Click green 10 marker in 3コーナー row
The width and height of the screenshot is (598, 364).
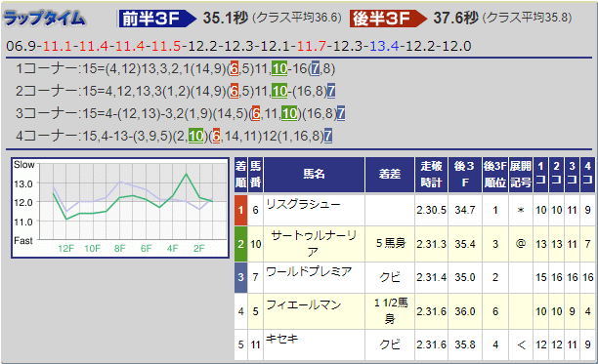289,113
